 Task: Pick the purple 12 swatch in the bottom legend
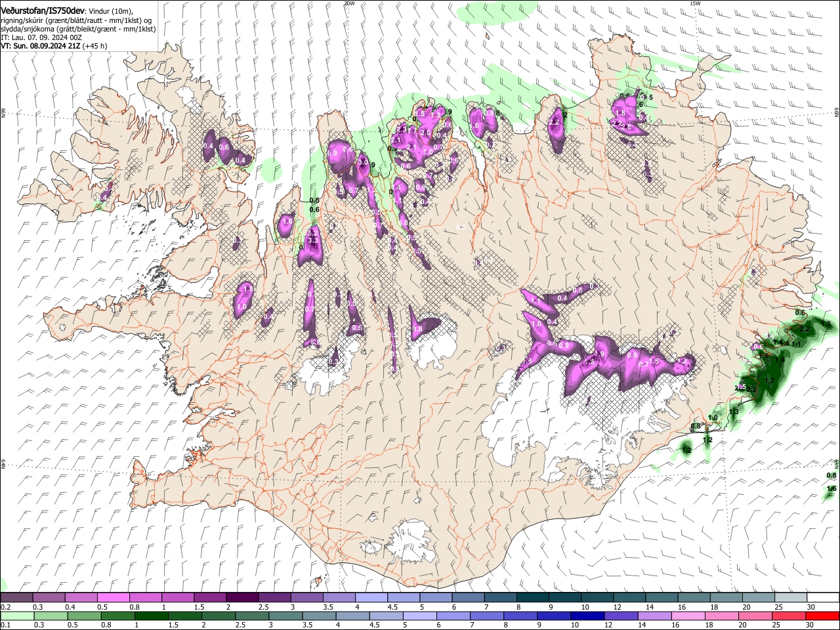[619, 616]
